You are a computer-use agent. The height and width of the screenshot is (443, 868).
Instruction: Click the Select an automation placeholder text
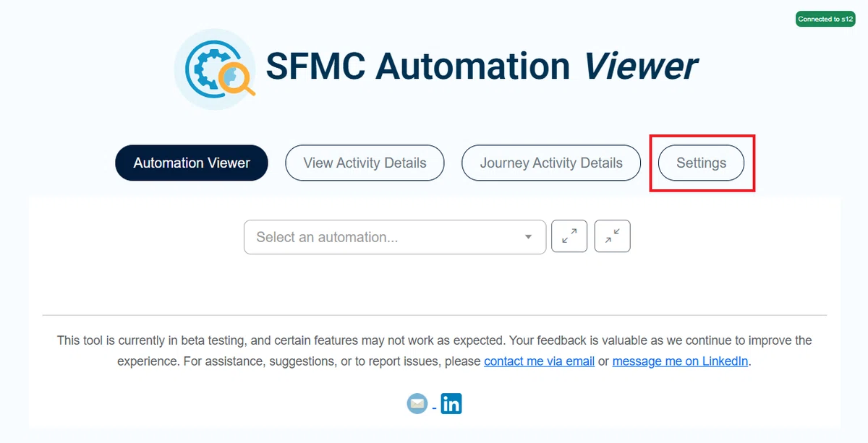tap(327, 237)
